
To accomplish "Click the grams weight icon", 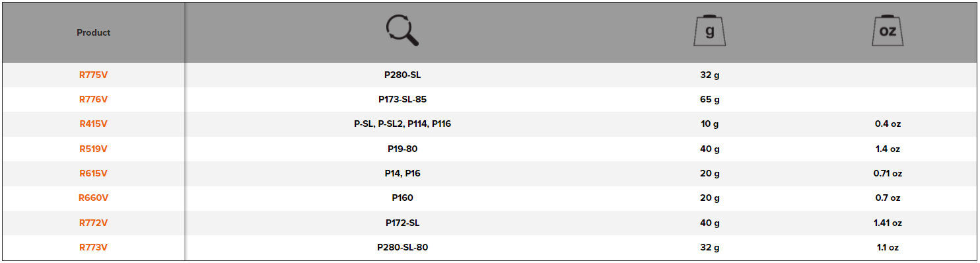I will click(x=709, y=30).
